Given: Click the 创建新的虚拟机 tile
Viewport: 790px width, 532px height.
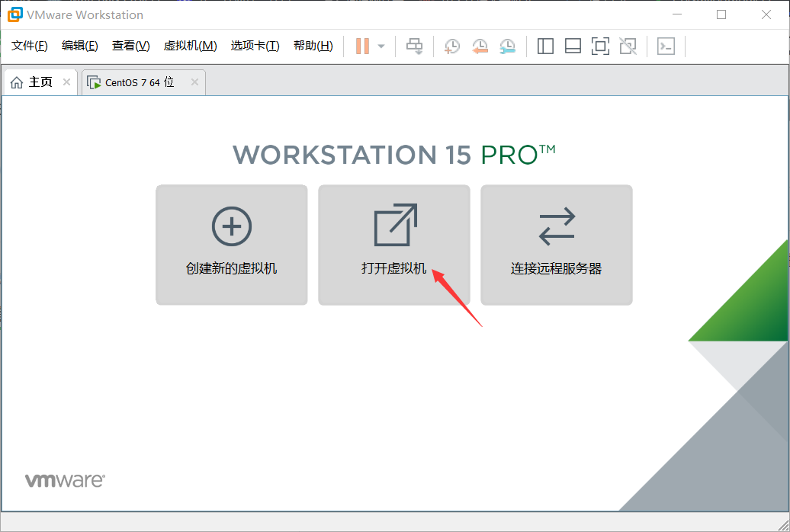Looking at the screenshot, I should [232, 245].
